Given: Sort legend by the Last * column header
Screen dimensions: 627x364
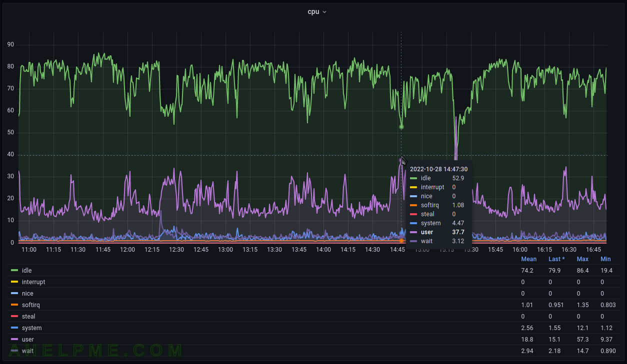Looking at the screenshot, I should click(x=556, y=259).
